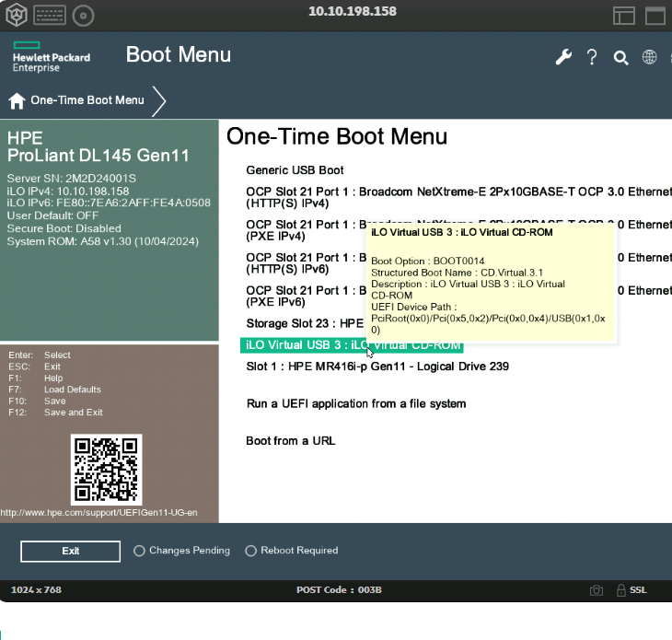672x640 pixels.
Task: Click the 10.10.198.158 title text
Action: click(353, 11)
